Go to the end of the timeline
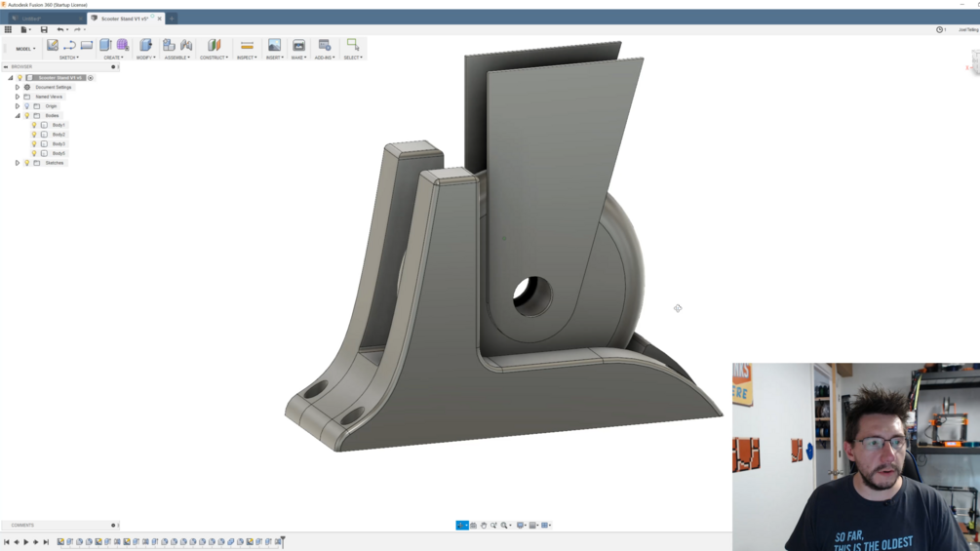980x551 pixels. tap(46, 542)
